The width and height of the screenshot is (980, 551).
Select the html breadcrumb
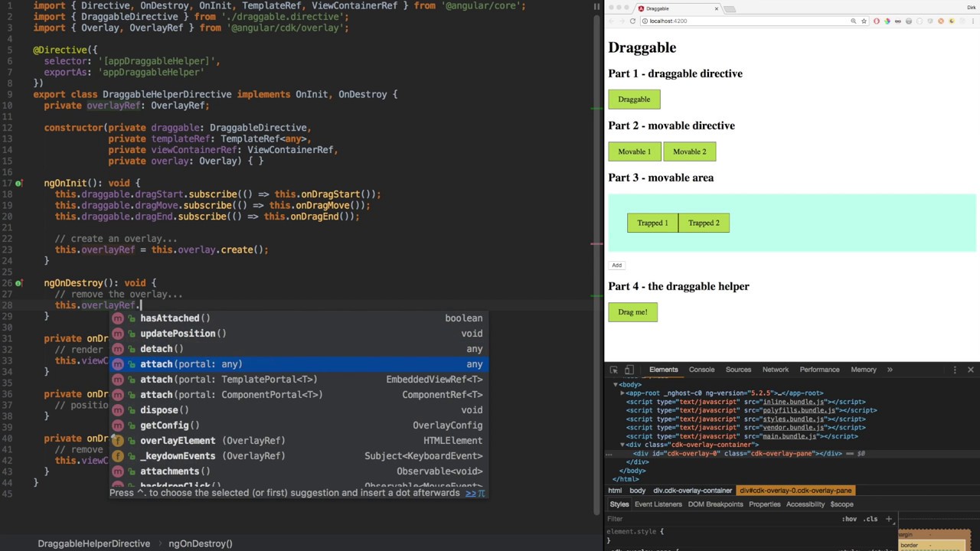click(615, 491)
